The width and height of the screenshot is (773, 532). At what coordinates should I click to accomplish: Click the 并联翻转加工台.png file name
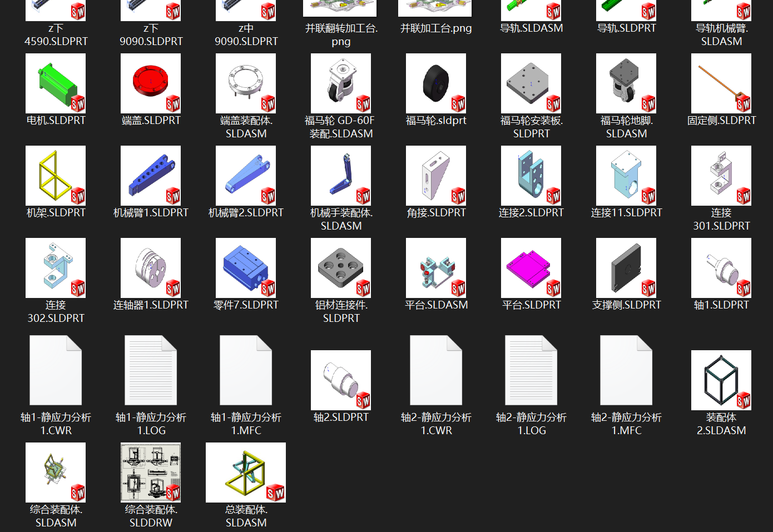click(x=341, y=34)
